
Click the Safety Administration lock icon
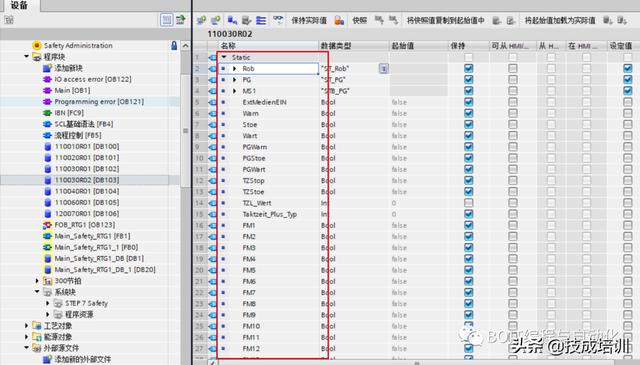tap(174, 45)
